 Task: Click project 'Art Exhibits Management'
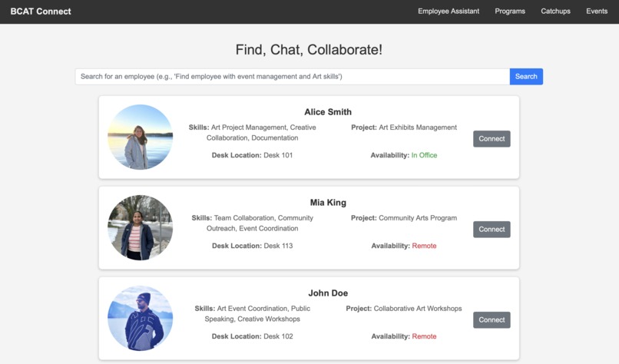(x=418, y=127)
